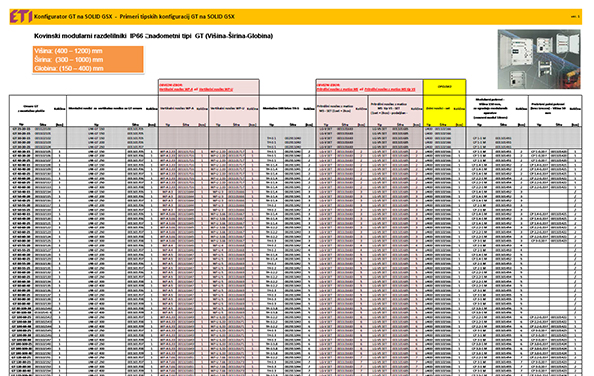Screen dimensions: 594x376
Task: Select the pink Vertikalni nosilec WP-A column header
Action: pos(177,108)
